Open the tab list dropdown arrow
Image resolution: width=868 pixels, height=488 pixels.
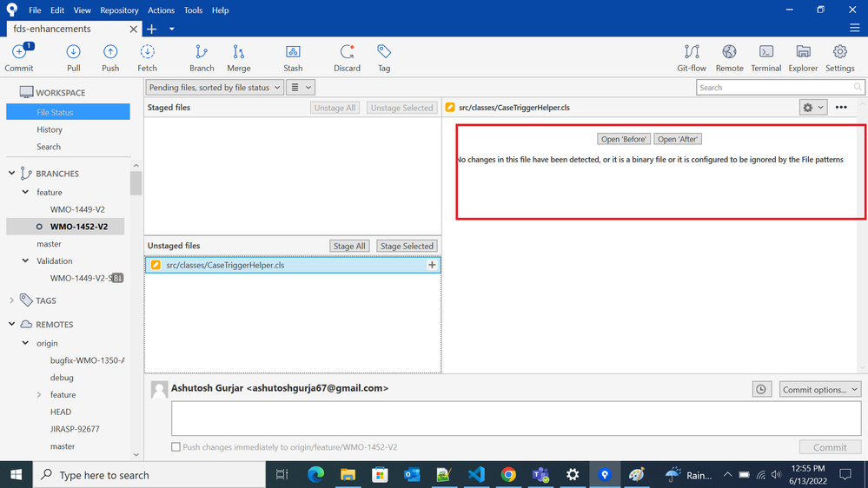click(172, 29)
